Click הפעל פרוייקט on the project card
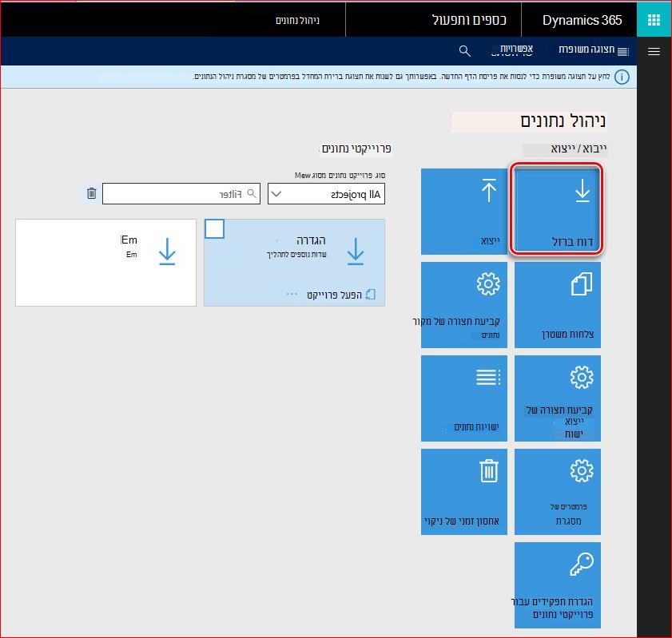 pos(340,295)
